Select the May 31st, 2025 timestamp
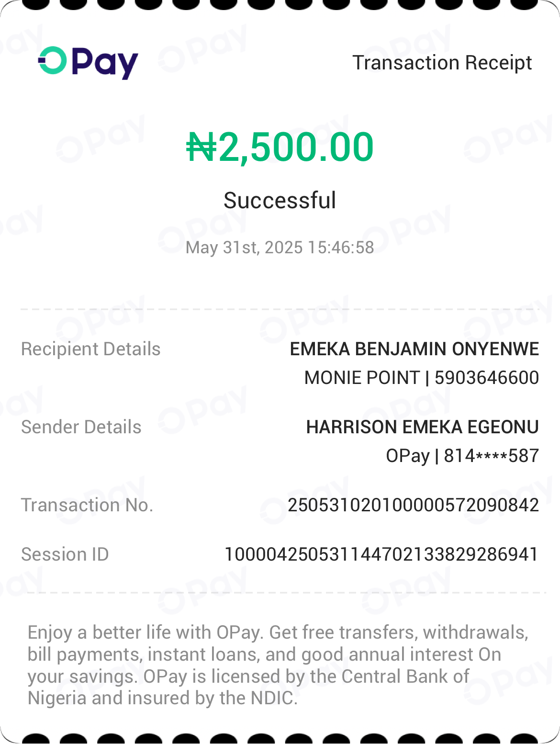560x744 pixels. point(280,248)
